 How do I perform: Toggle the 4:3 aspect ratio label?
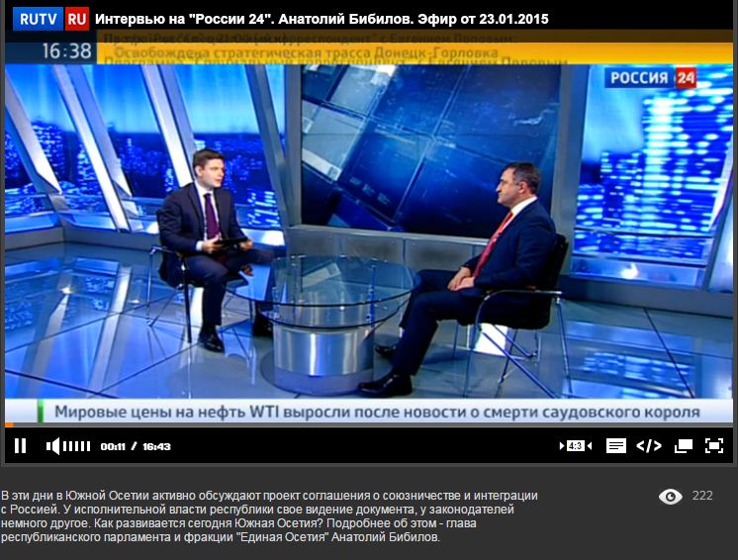pyautogui.click(x=575, y=445)
